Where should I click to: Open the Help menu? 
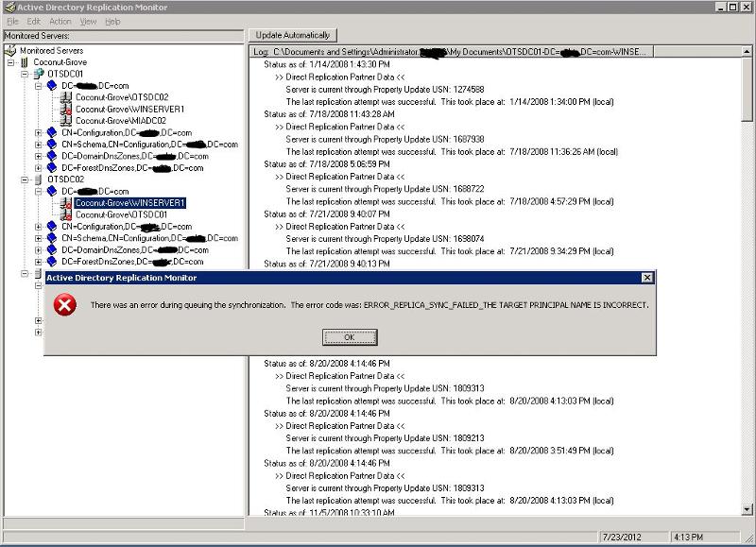[112, 21]
